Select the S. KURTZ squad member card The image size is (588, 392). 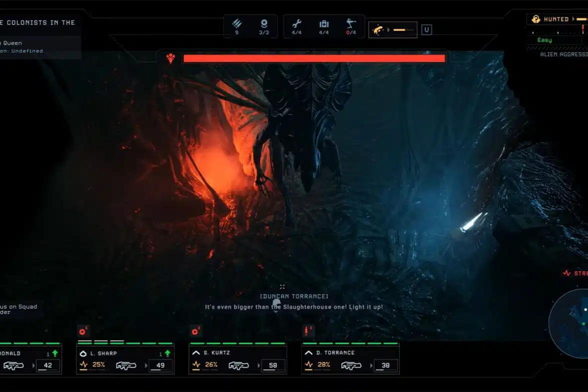238,359
